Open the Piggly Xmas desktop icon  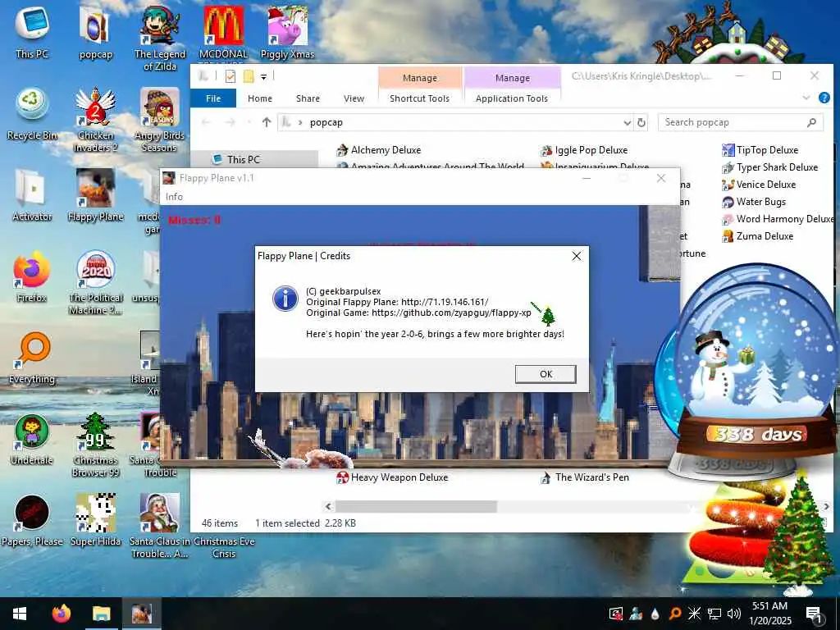(x=287, y=31)
